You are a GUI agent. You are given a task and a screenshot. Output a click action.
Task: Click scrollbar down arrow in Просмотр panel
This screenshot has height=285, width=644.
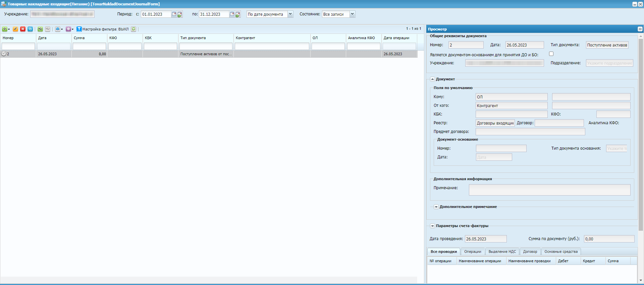(641, 280)
